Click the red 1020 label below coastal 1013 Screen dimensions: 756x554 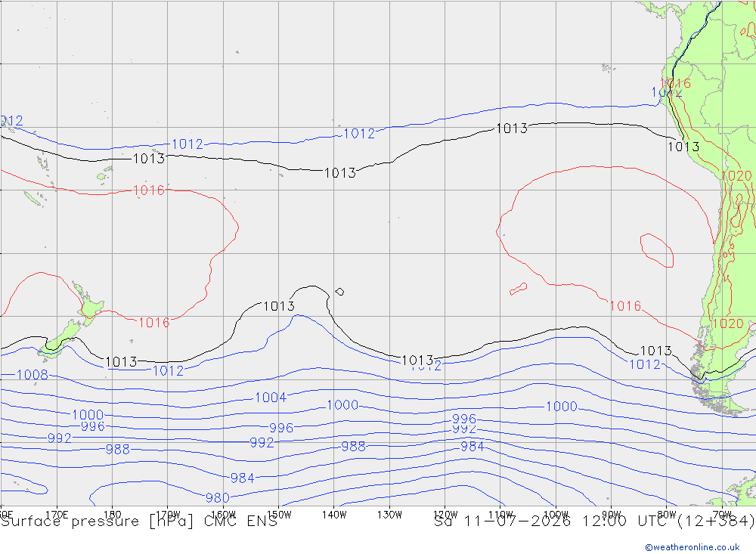click(736, 176)
